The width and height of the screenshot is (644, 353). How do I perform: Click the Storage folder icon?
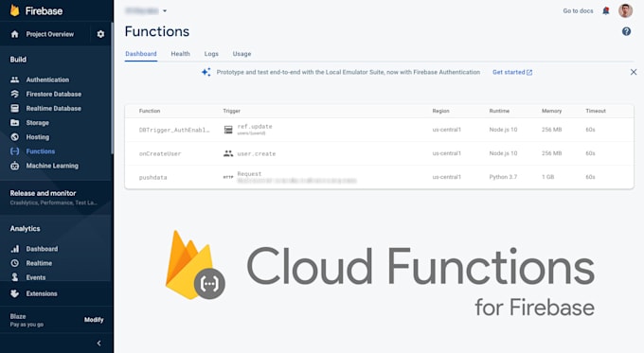pos(15,123)
